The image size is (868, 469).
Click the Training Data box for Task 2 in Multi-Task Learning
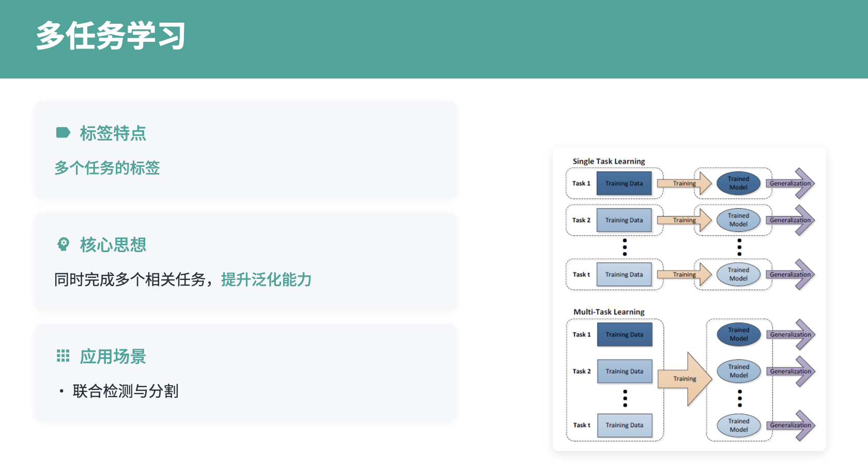(x=625, y=371)
